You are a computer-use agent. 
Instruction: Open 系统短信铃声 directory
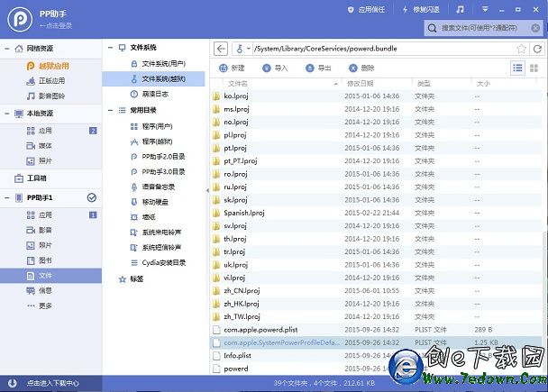coord(154,247)
